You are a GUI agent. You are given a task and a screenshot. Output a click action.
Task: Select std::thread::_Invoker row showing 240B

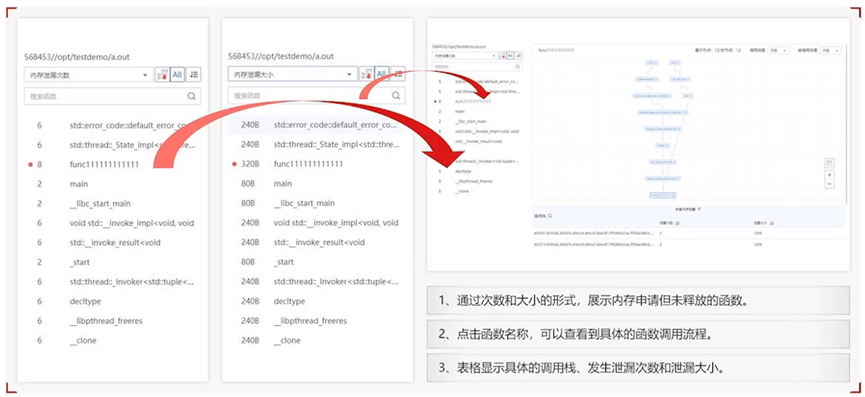point(317,281)
